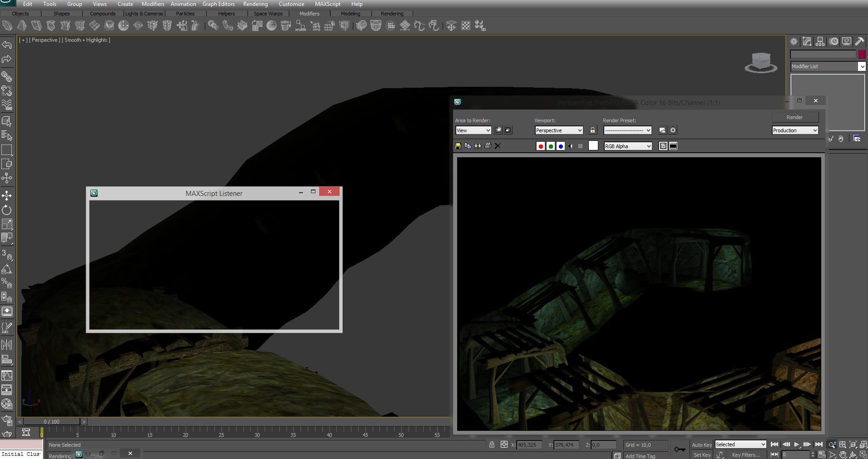Image resolution: width=868 pixels, height=459 pixels.
Task: Open the Hierarchy panel tab icon
Action: pyautogui.click(x=820, y=42)
